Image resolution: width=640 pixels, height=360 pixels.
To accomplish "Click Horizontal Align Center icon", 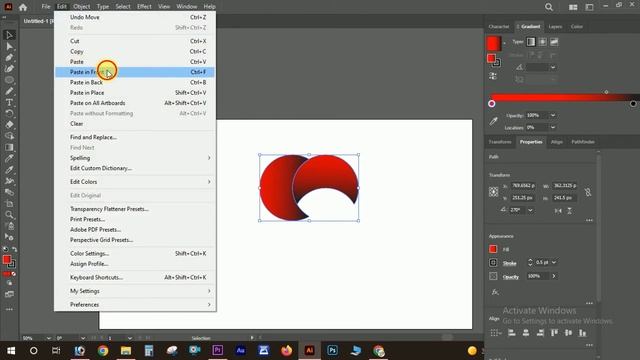I will (x=526, y=333).
